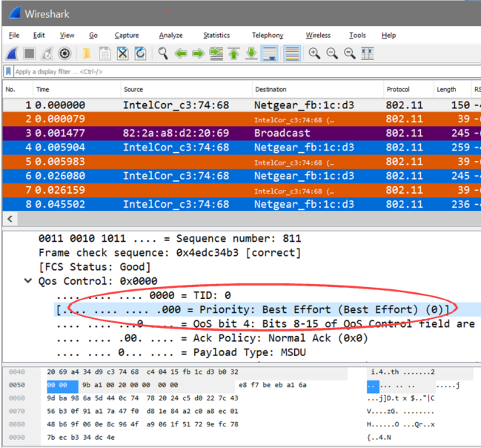
Task: Sort by Destination column header
Action: 318,89
